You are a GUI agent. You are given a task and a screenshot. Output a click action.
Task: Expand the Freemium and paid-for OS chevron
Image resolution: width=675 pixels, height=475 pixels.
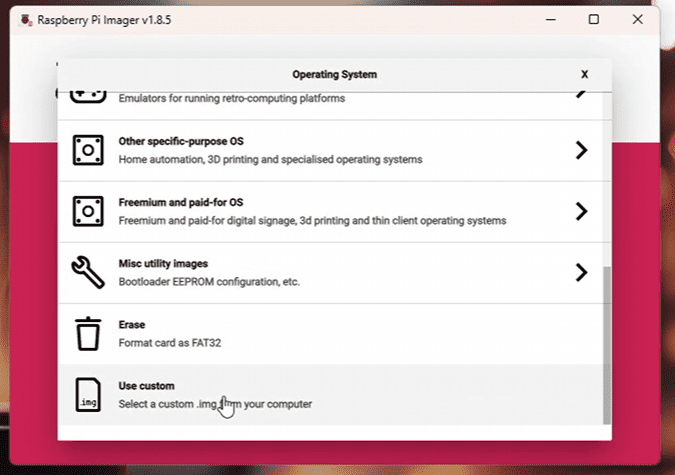click(580, 211)
